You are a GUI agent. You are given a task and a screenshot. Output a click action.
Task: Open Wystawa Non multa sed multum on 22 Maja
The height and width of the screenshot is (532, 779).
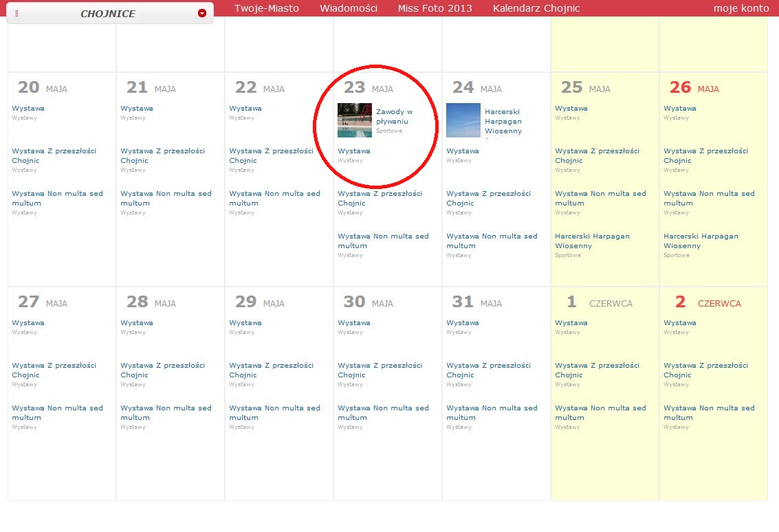pos(275,198)
